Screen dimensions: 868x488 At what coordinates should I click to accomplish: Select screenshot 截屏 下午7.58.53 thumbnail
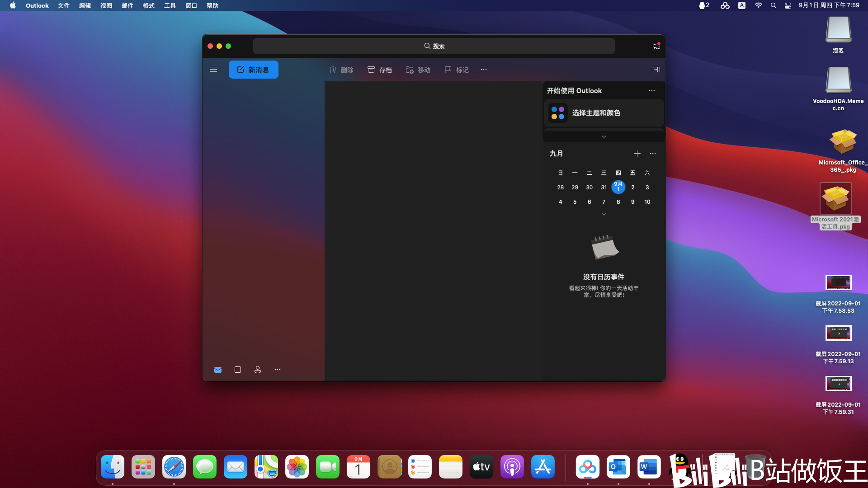[x=839, y=282]
